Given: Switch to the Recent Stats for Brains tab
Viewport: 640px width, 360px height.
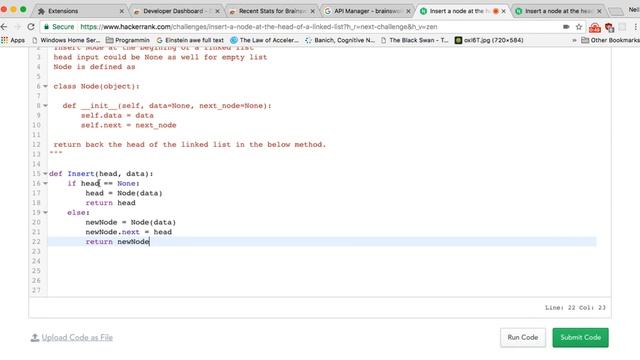Looking at the screenshot, I should (271, 11).
